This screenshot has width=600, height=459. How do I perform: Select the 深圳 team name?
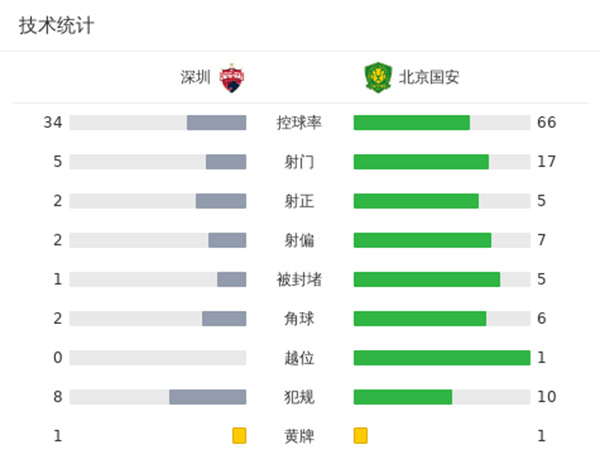195,77
